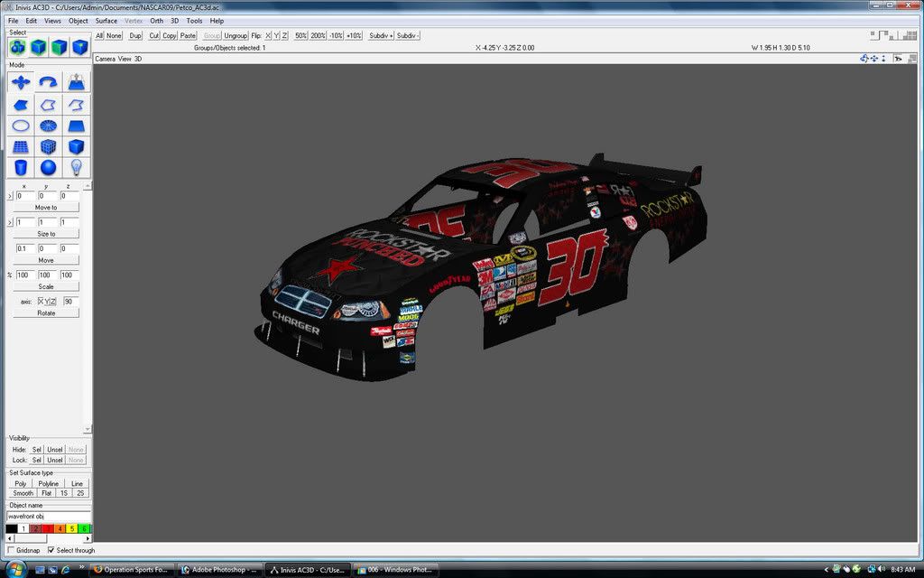Pick the Sphere primitive tool
Viewport: 924px width, 578px height.
click(49, 167)
